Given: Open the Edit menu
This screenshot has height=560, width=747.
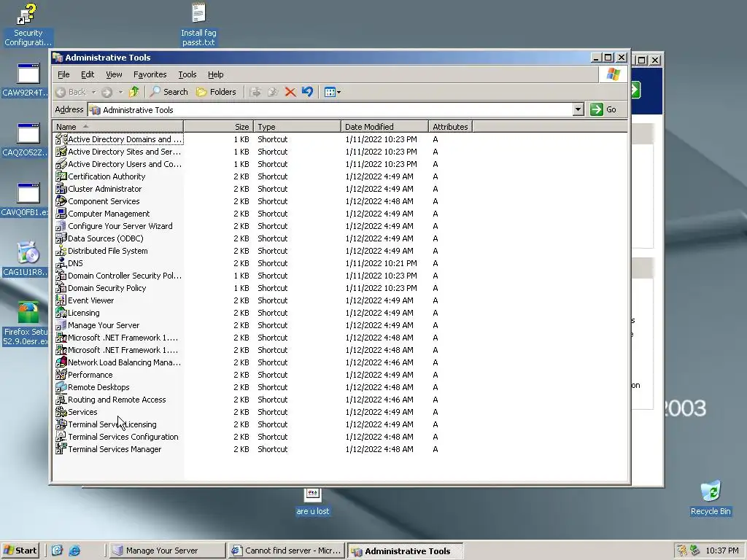Looking at the screenshot, I should pyautogui.click(x=88, y=74).
